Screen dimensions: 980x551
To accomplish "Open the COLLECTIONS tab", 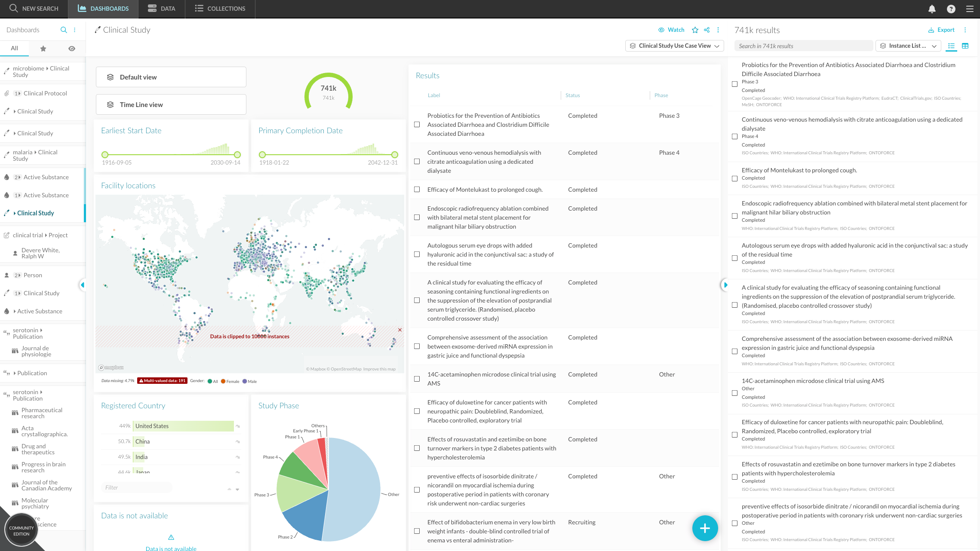I will pyautogui.click(x=220, y=9).
